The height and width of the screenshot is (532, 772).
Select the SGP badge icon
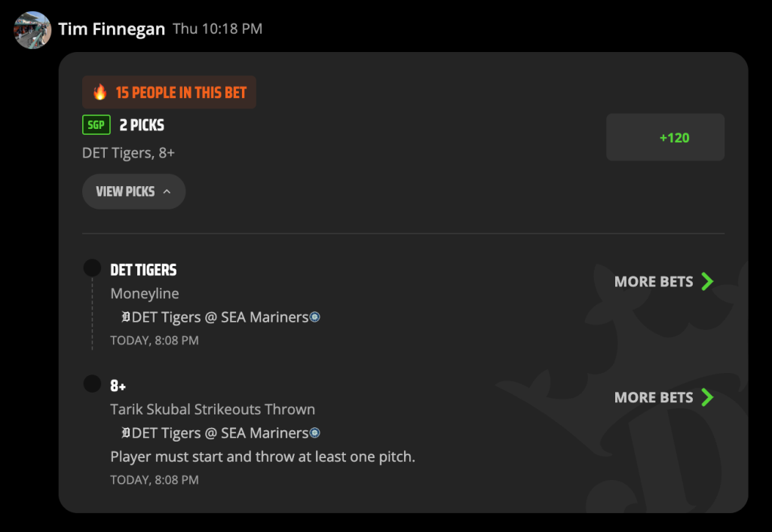[x=96, y=125]
